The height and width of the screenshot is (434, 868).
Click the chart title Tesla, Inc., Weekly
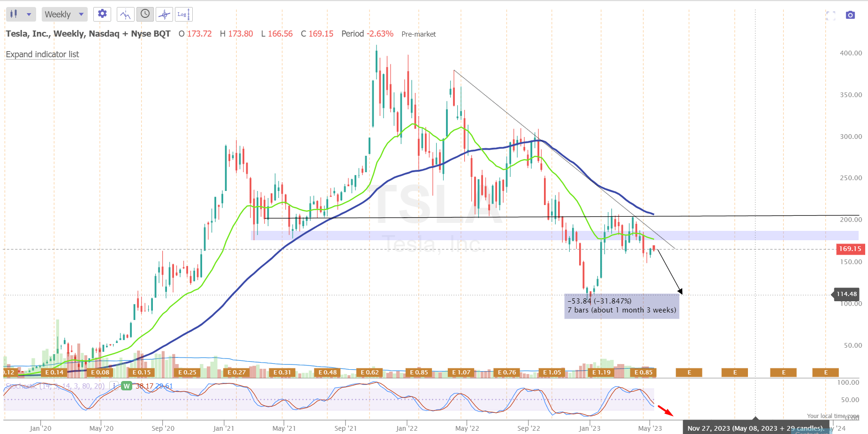88,34
